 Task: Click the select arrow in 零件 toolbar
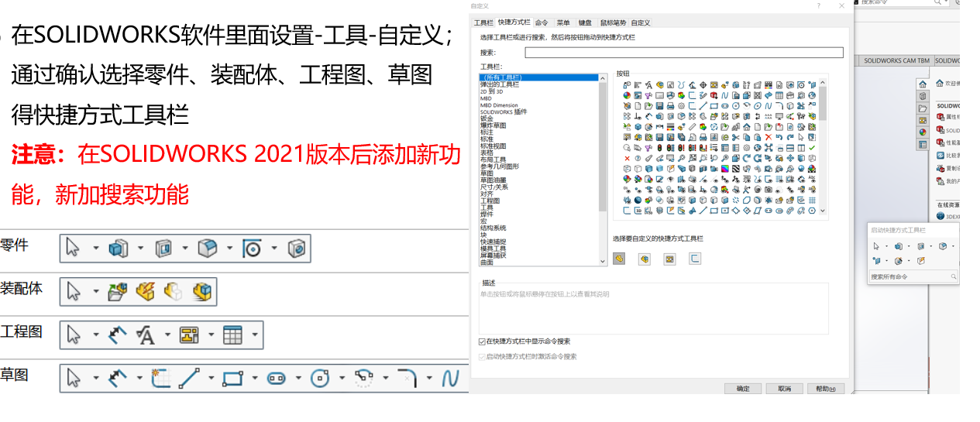(x=73, y=248)
